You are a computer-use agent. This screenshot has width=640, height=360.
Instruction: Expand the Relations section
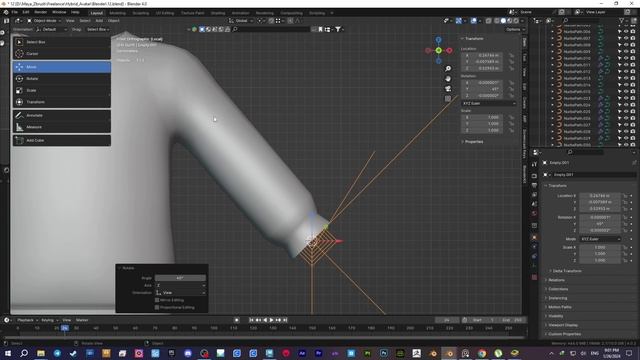click(x=556, y=280)
